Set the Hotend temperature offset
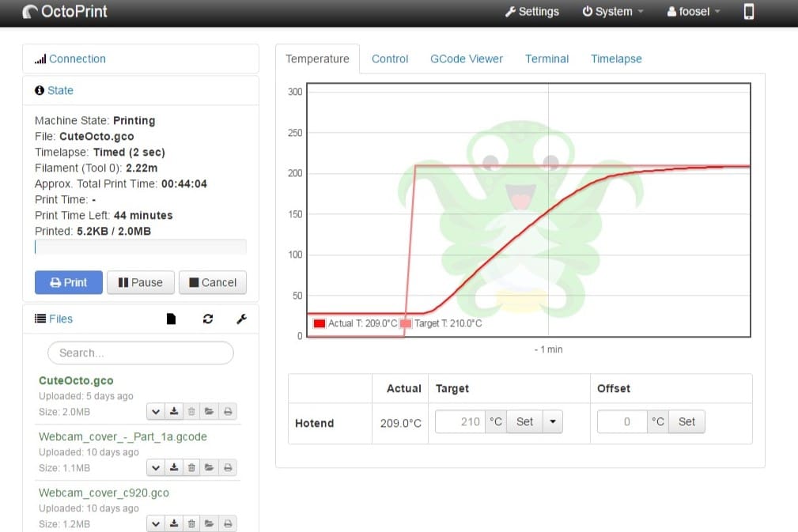Image resolution: width=798 pixels, height=532 pixels. (686, 421)
